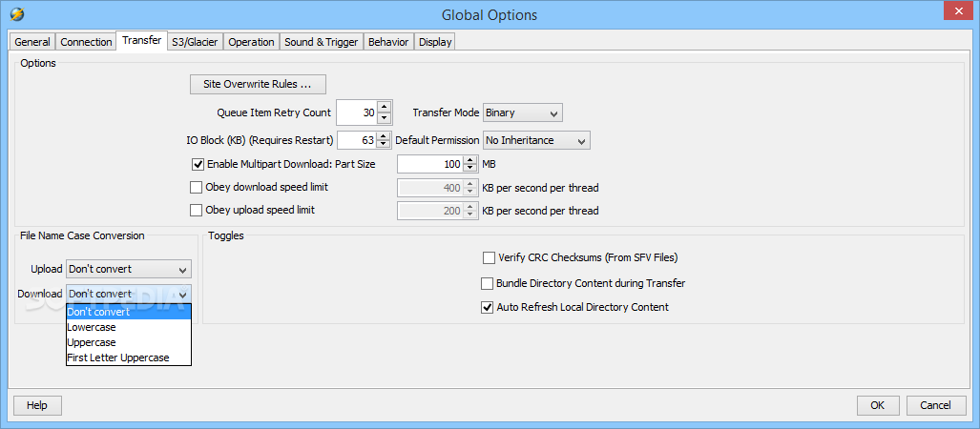Enable Verify CRC Checksums option
980x429 pixels.
click(489, 257)
